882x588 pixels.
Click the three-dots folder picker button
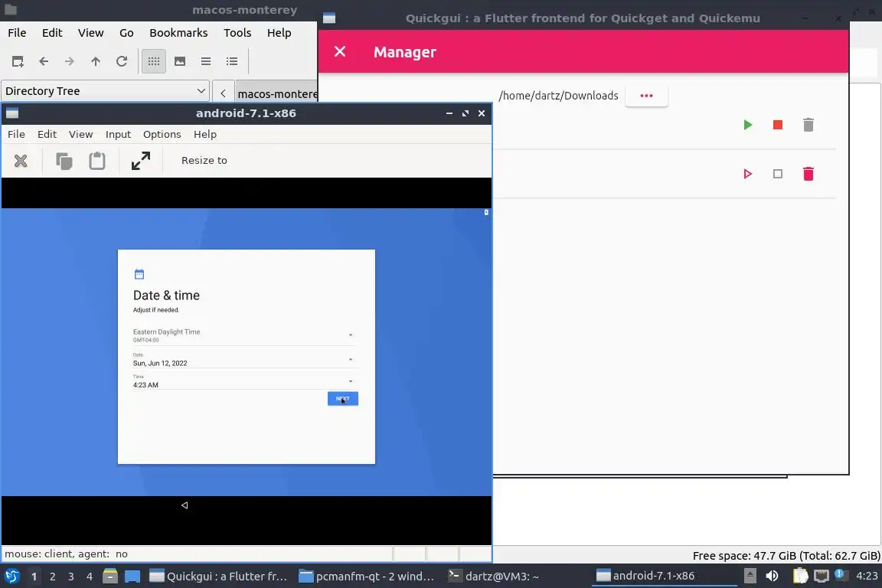[x=646, y=96]
